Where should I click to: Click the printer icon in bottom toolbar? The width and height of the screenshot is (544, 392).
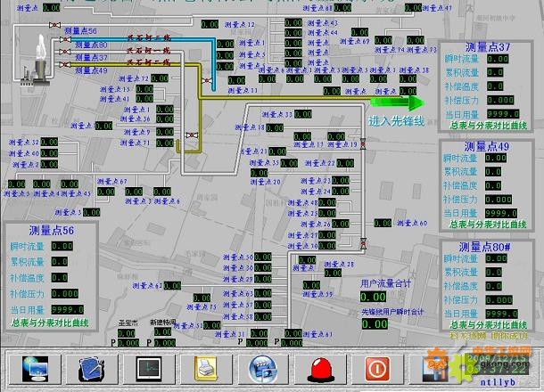pos(207,369)
